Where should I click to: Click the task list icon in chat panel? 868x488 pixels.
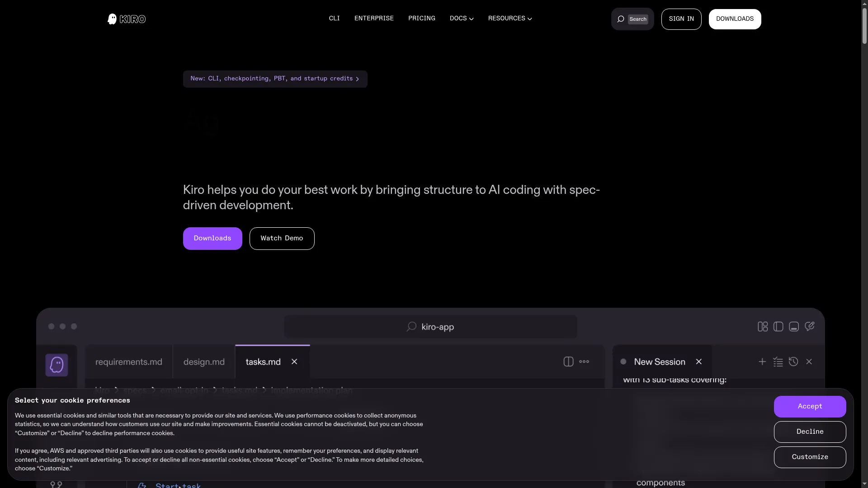click(778, 361)
